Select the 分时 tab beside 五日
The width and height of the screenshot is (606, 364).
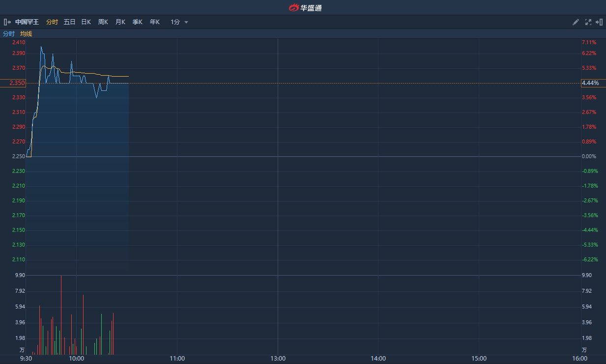pyautogui.click(x=52, y=22)
